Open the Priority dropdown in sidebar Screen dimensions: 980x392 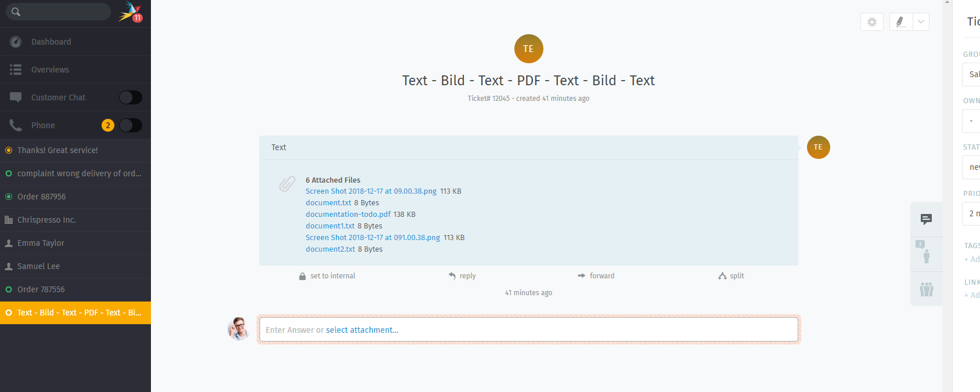[971, 213]
